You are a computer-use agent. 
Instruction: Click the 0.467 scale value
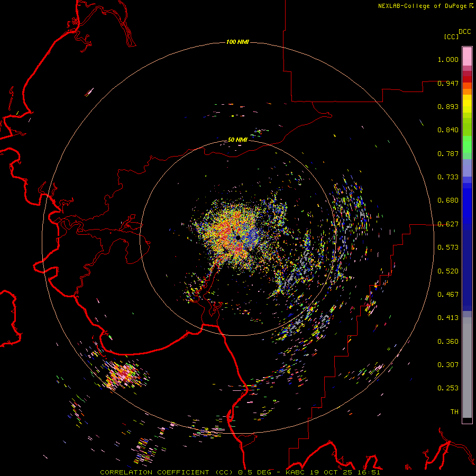[x=448, y=295]
